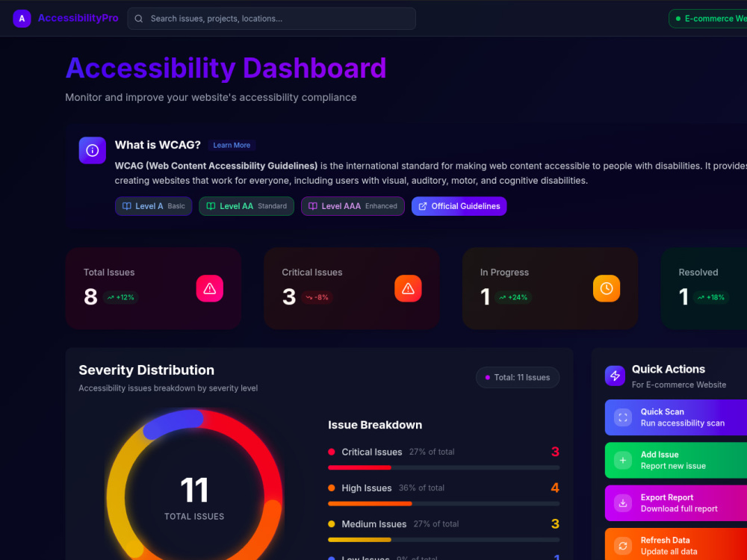The width and height of the screenshot is (747, 560).
Task: Click the High Issues count 4
Action: click(555, 488)
